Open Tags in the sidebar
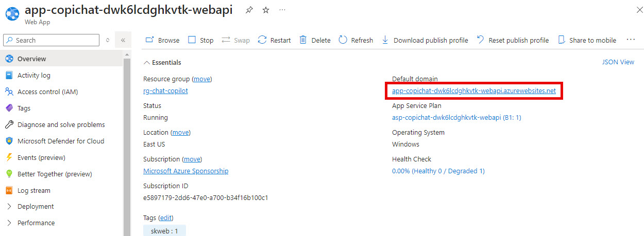This screenshot has height=236, width=644. [62, 108]
